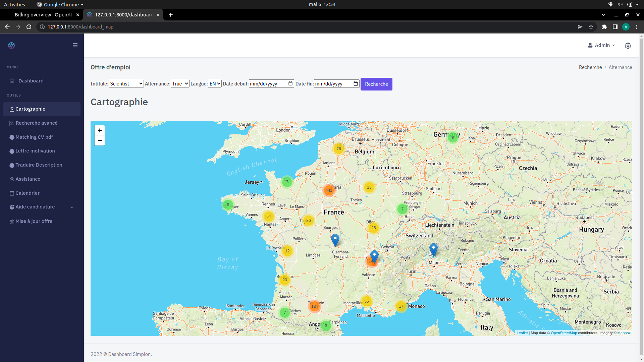Open calendar picker in Date debut field
644x362 pixels.
[290, 83]
